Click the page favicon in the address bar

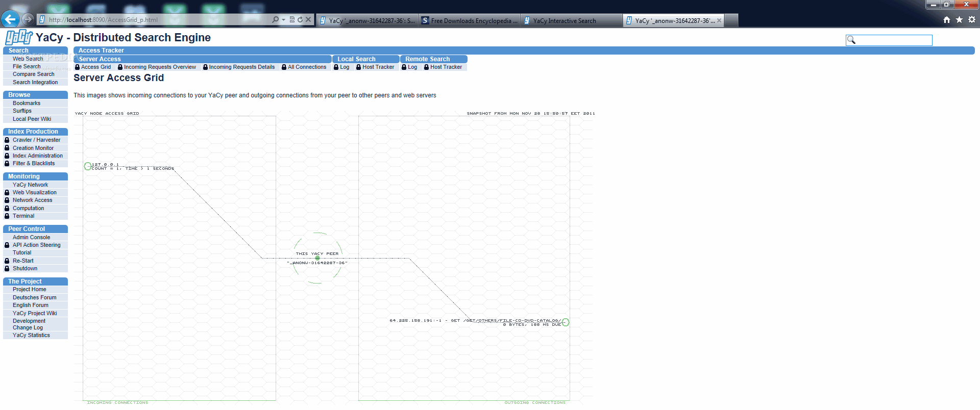(42, 20)
